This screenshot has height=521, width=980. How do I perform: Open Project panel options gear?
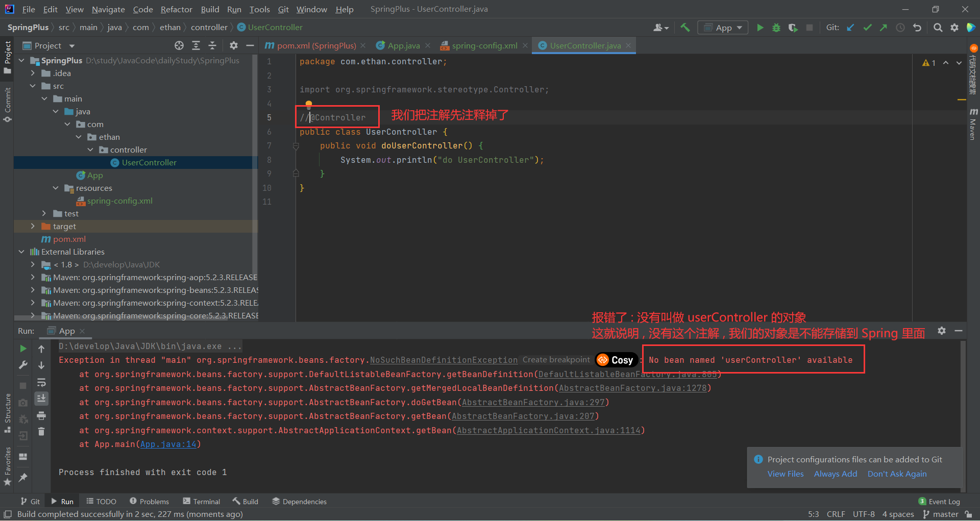pyautogui.click(x=234, y=45)
